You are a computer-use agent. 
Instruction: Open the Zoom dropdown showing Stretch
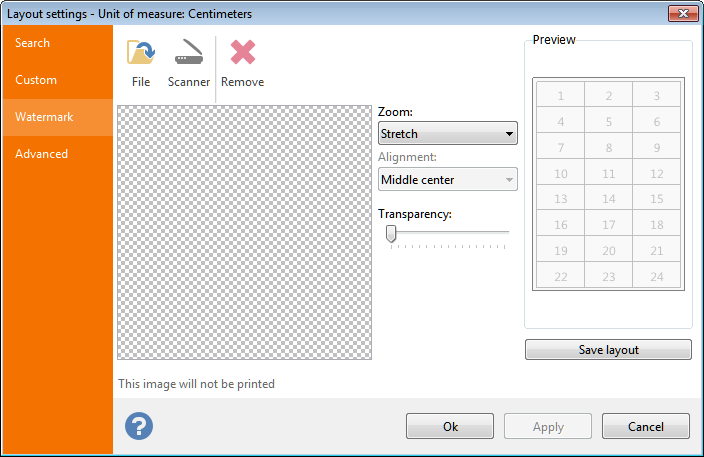point(447,133)
